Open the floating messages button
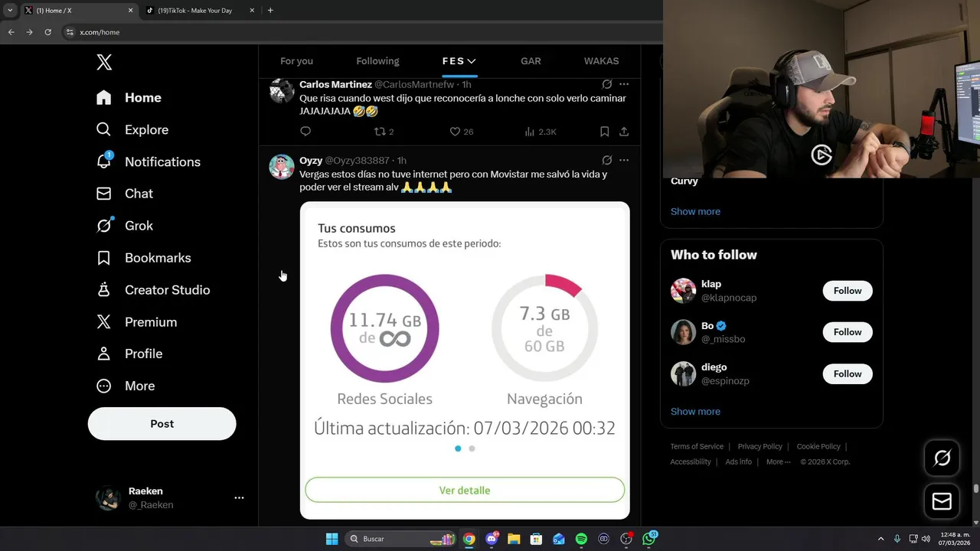This screenshot has height=551, width=980. click(x=942, y=501)
